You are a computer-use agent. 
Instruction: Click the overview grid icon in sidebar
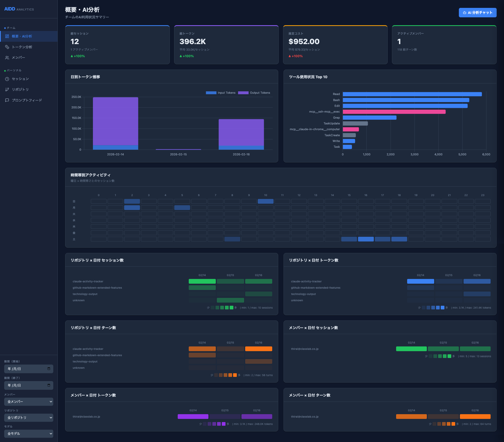(x=7, y=36)
